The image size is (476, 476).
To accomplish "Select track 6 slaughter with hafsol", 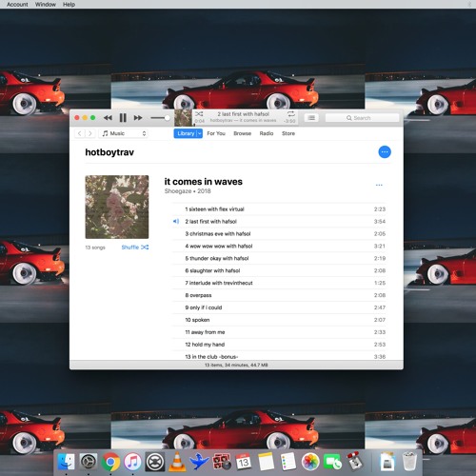I will point(279,270).
